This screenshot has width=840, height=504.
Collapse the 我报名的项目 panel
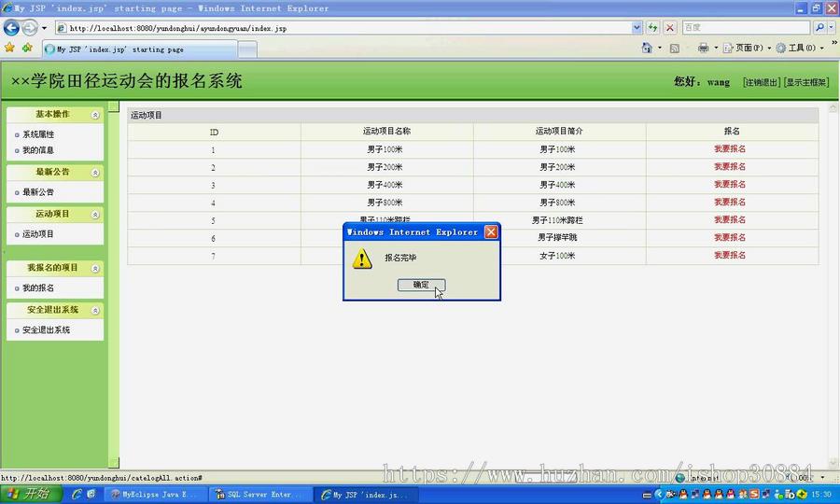click(x=95, y=269)
